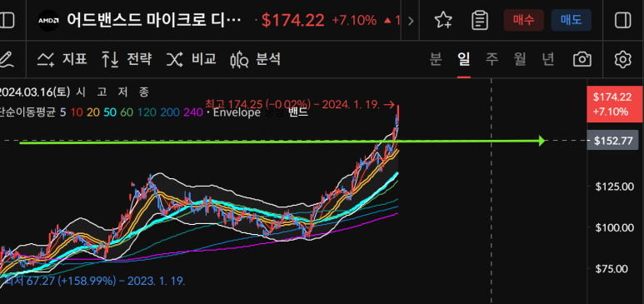
Task: Open the 비교 compare tool
Action: click(x=191, y=60)
